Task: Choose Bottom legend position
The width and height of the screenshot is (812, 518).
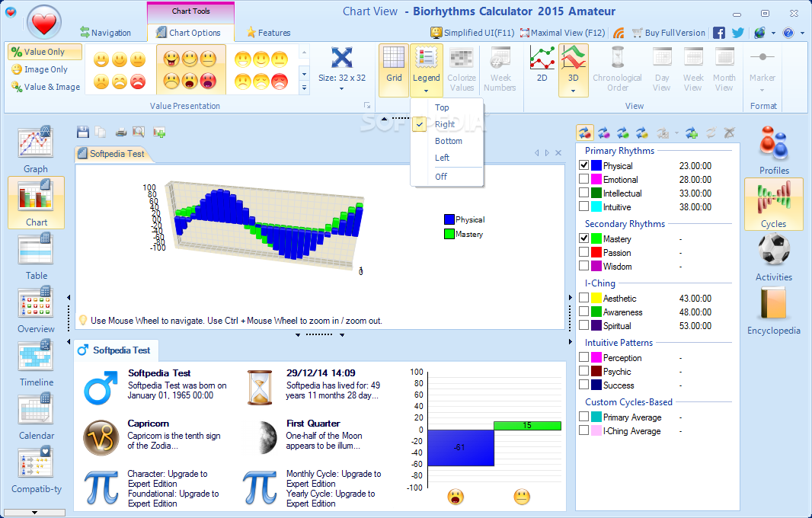Action: (x=447, y=141)
